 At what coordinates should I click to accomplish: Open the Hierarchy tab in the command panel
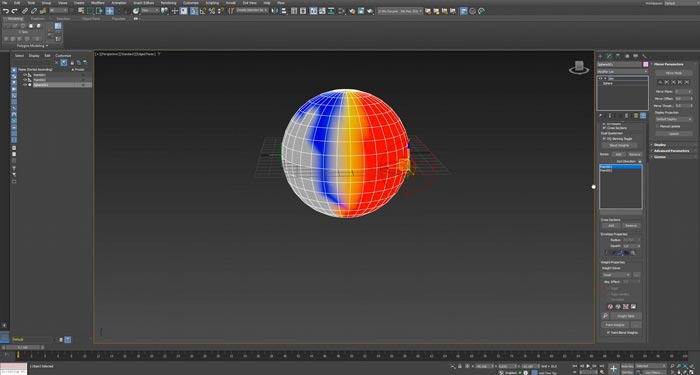[618, 56]
